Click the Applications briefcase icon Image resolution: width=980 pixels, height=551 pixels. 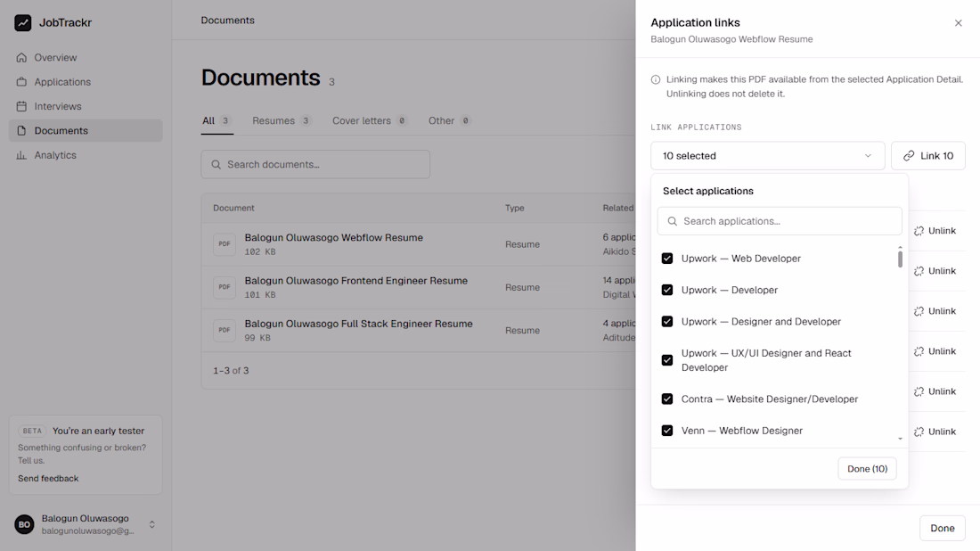tap(22, 82)
